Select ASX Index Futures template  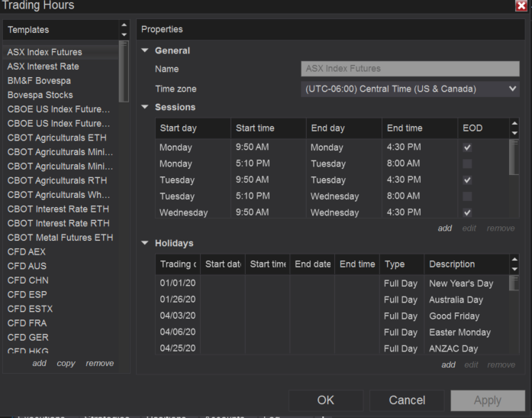point(61,52)
